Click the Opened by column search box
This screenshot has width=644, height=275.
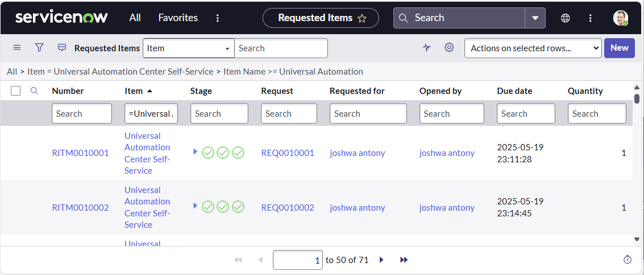pyautogui.click(x=452, y=113)
